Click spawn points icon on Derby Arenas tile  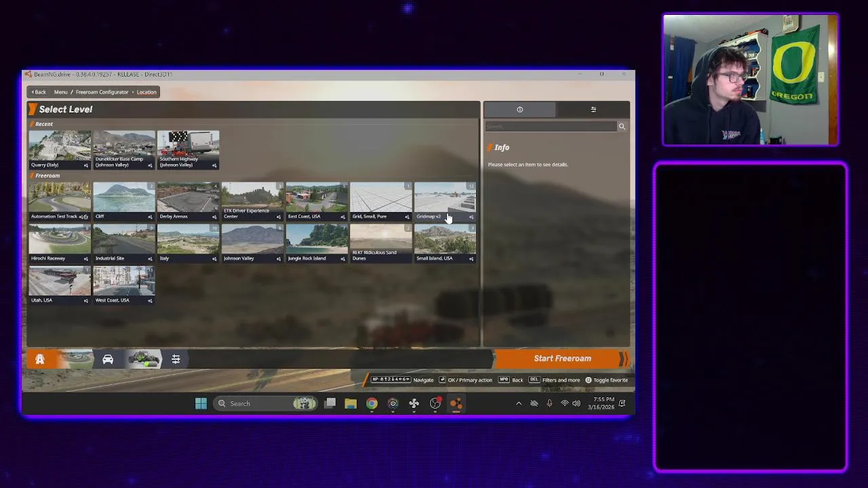214,217
